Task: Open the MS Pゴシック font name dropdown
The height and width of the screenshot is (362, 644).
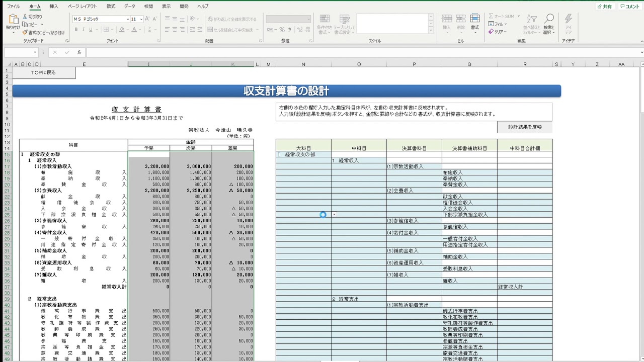Action: pos(128,19)
